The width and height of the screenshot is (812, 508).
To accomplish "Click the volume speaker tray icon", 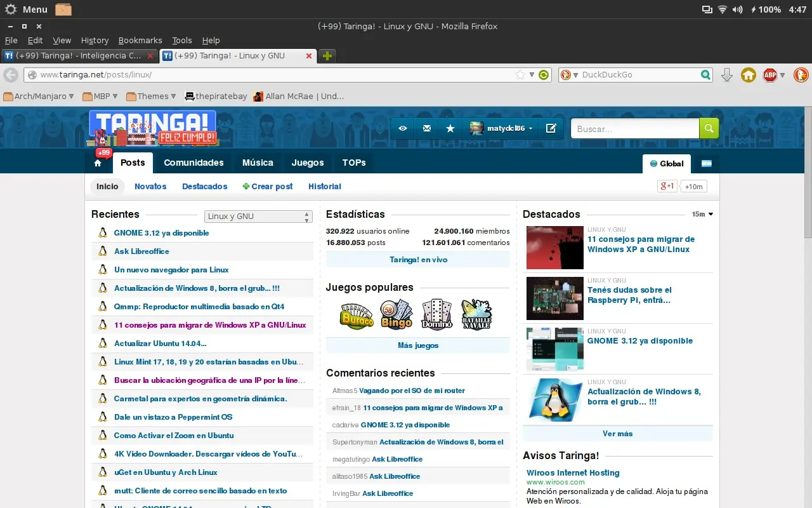I will pyautogui.click(x=737, y=10).
